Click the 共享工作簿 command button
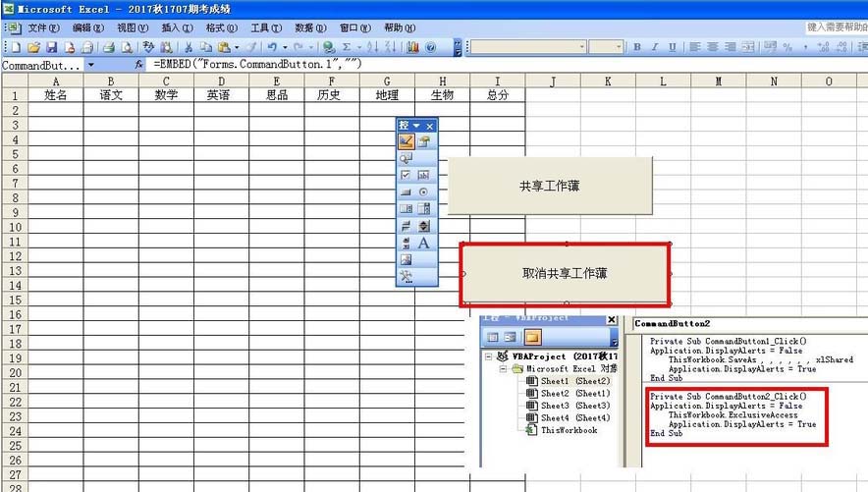Viewport: 868px width, 492px height. click(550, 186)
